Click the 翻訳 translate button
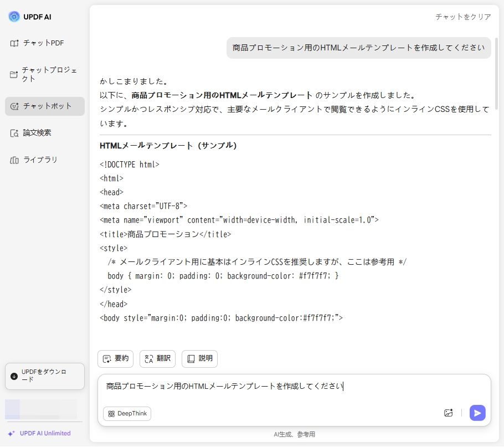Screen dimensions: 504x447 [157, 358]
